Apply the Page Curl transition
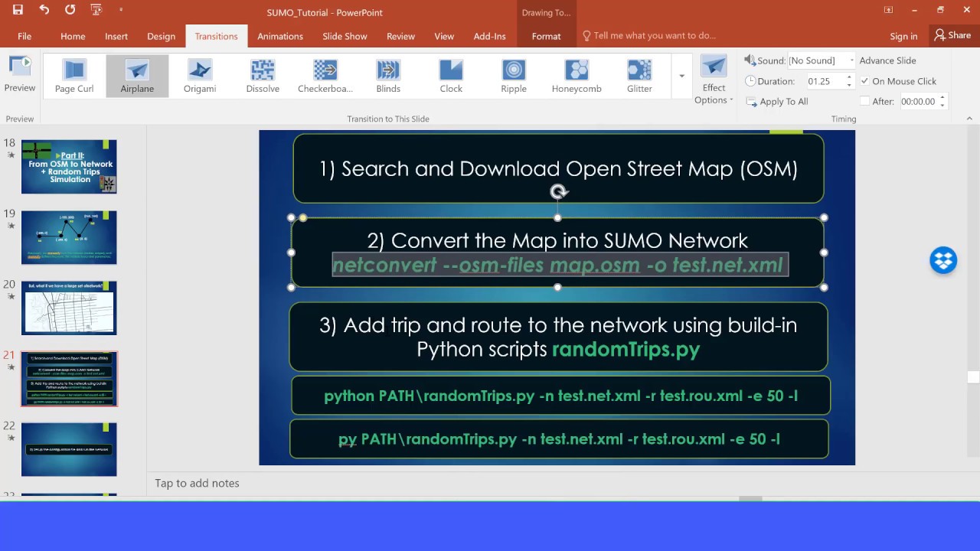The image size is (980, 551). pos(74,76)
